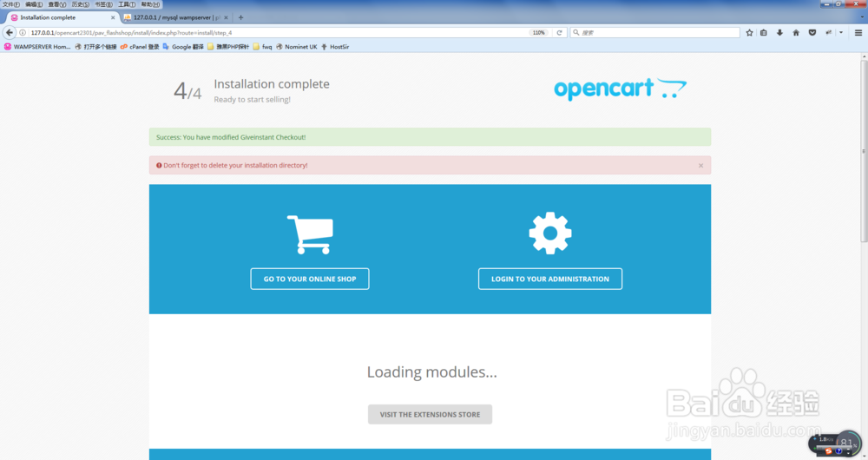Screen dimensions: 868x460
Task: Switch to the 127.0.0.1 / mysql wampserver tab
Action: pos(176,17)
